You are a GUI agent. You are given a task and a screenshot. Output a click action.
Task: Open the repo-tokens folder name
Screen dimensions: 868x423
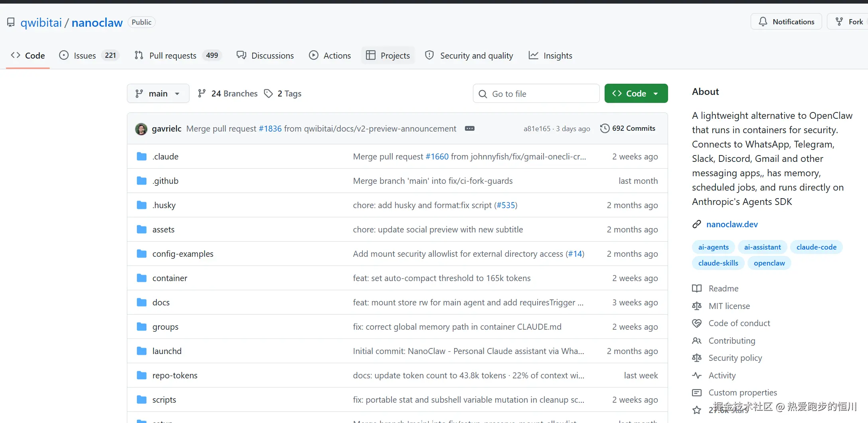tap(175, 375)
